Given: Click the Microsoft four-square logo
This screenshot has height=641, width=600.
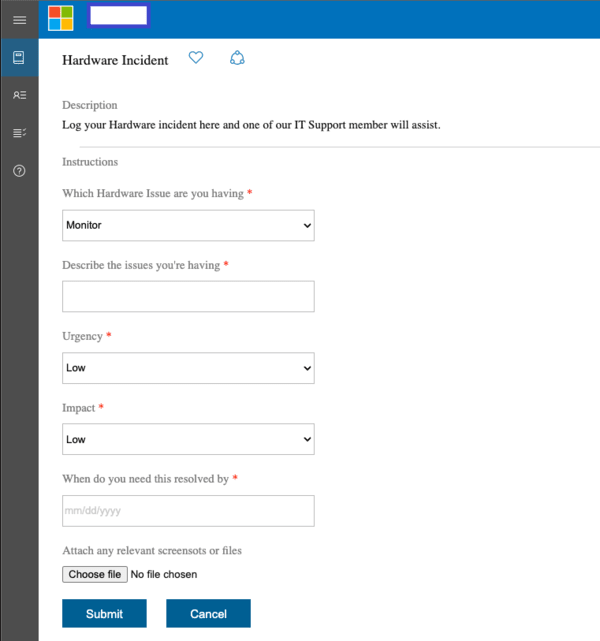Looking at the screenshot, I should 60,18.
